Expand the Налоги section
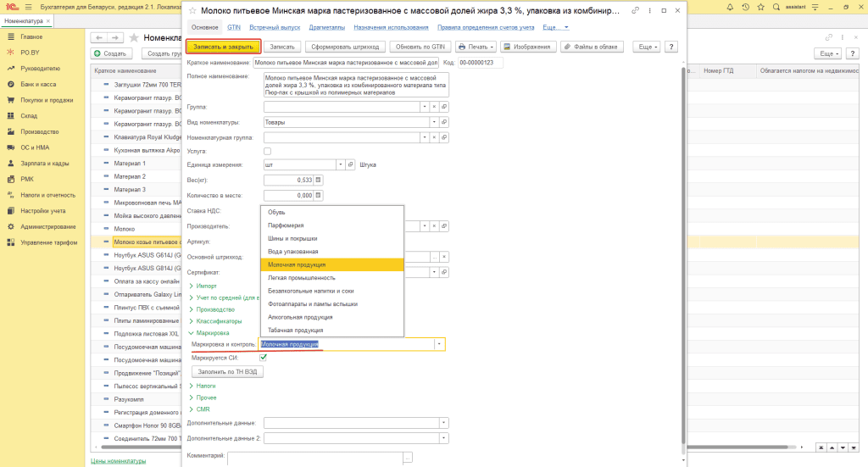 pyautogui.click(x=206, y=386)
